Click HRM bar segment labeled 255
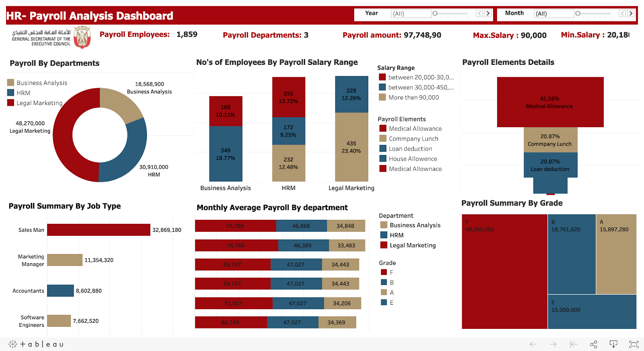Image resolution: width=644 pixels, height=351 pixels. [289, 97]
